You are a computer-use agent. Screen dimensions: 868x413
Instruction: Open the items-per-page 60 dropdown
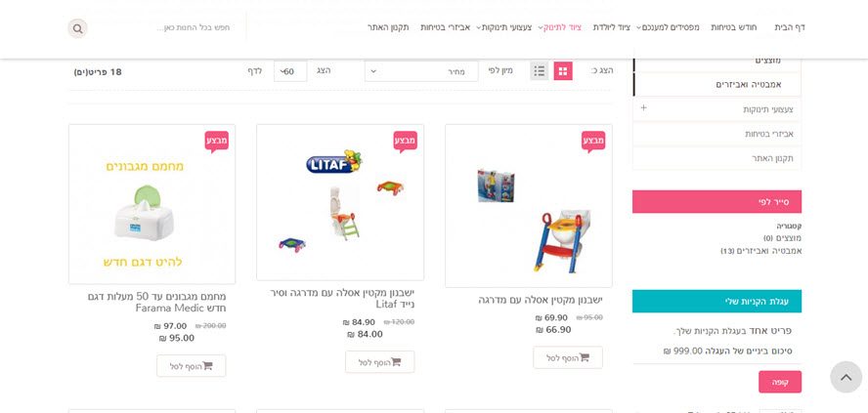(290, 71)
